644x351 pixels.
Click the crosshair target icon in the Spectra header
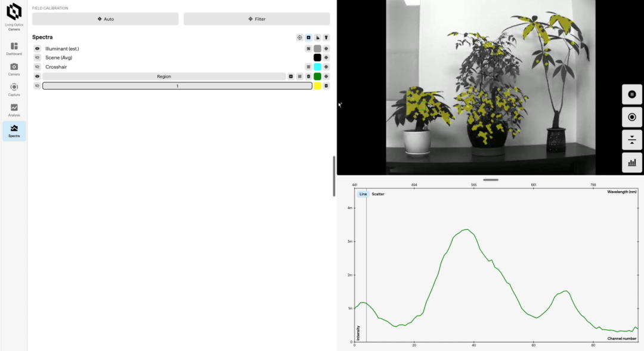click(299, 38)
